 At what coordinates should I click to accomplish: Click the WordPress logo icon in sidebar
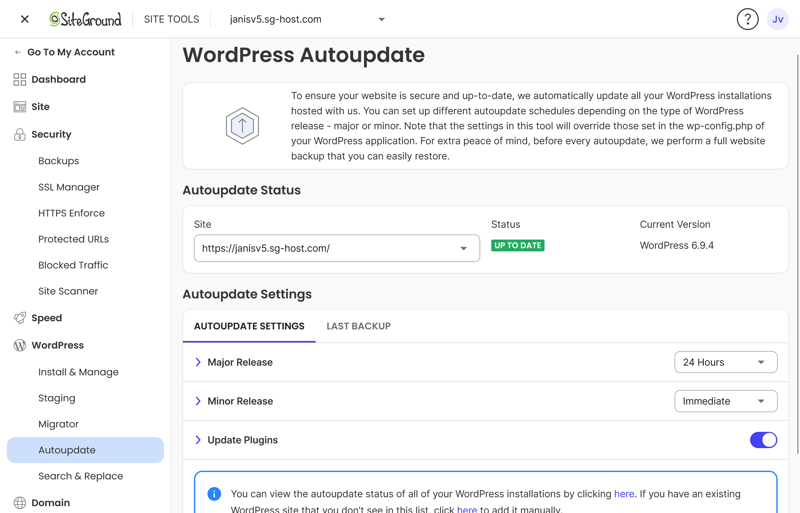pyautogui.click(x=19, y=345)
